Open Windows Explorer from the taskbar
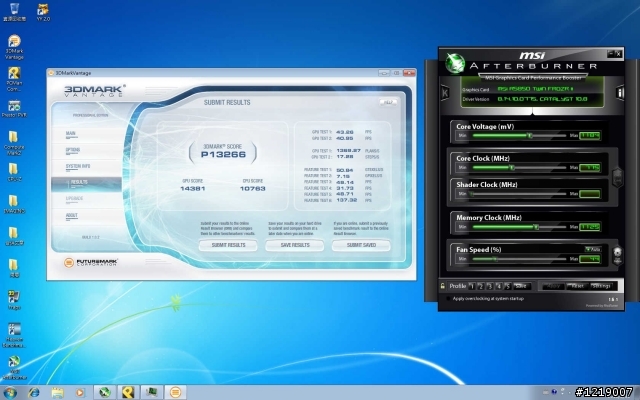Viewport: 640px width, 400px height. click(x=58, y=393)
